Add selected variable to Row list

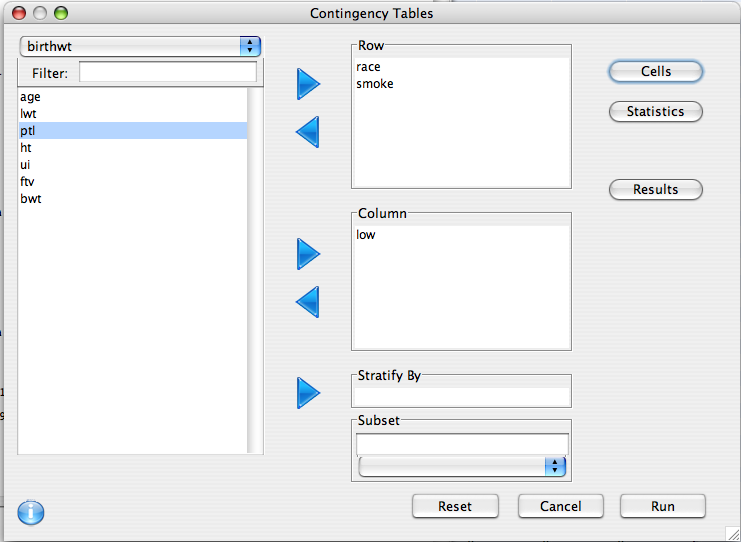[308, 84]
